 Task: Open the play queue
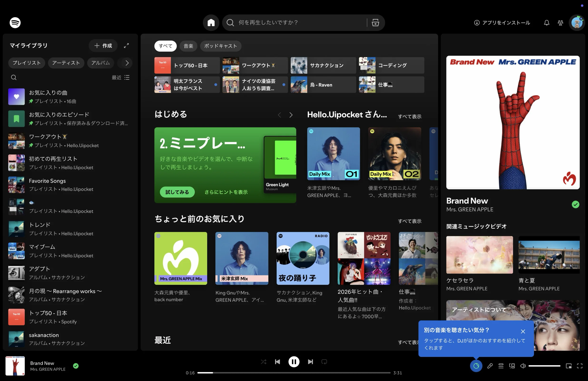pos(501,366)
